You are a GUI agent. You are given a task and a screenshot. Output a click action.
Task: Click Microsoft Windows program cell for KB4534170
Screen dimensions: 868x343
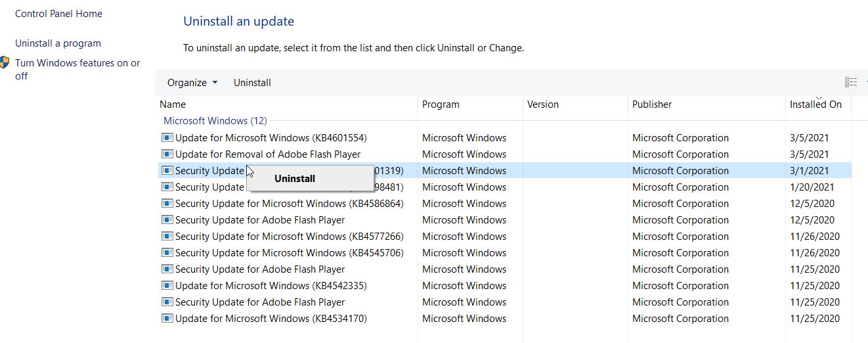pos(464,319)
